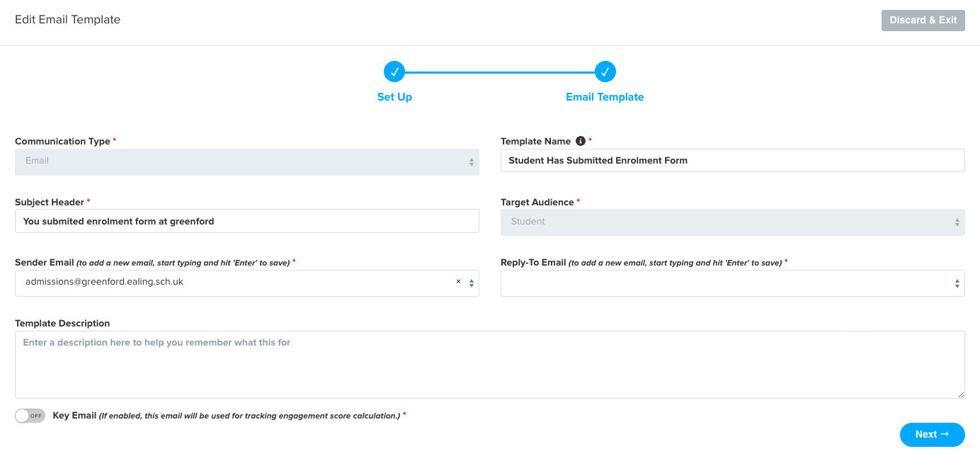Click the Discard & Exit button
The height and width of the screenshot is (461, 980).
923,20
